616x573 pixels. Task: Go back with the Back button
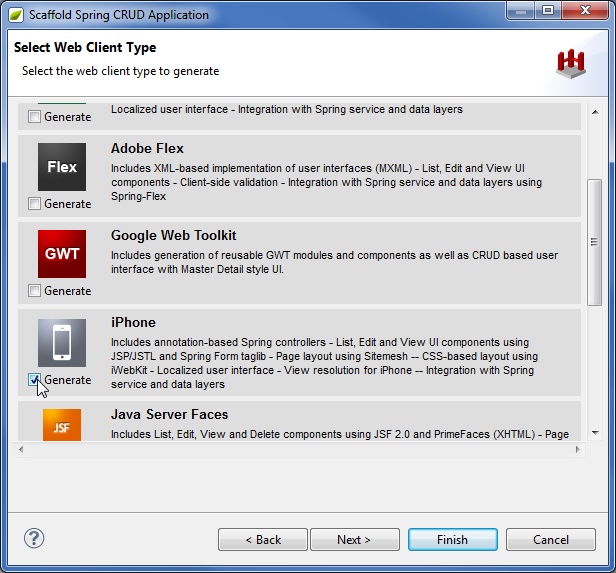pyautogui.click(x=263, y=540)
